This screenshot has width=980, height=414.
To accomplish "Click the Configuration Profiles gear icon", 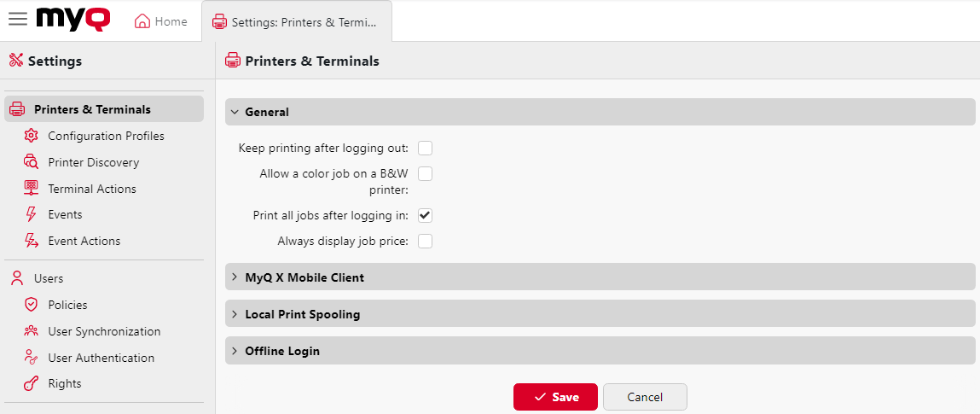I will pyautogui.click(x=32, y=136).
